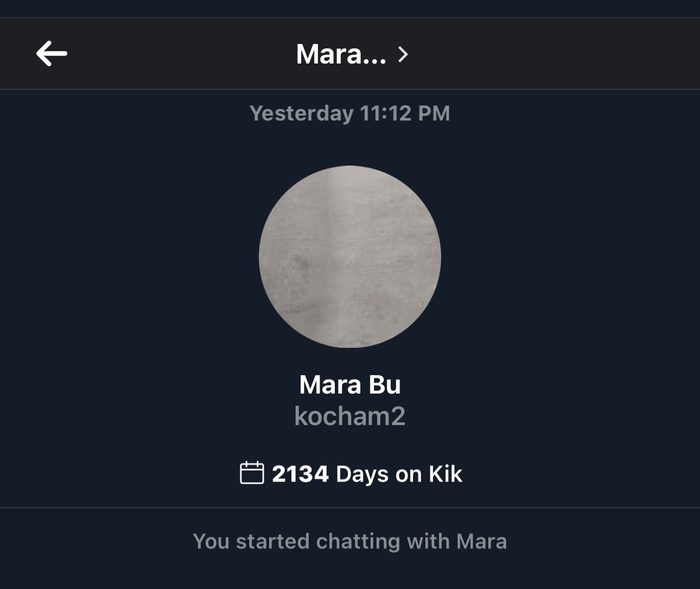The height and width of the screenshot is (589, 700).
Task: Tap "Mara" in the chat-started notice
Action: (481, 541)
